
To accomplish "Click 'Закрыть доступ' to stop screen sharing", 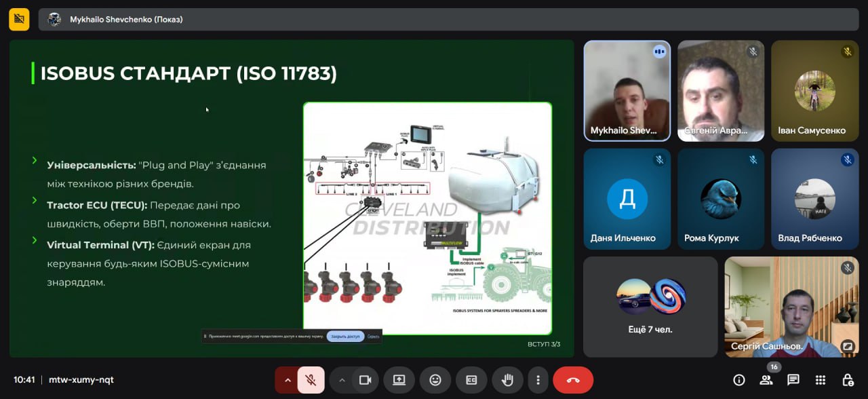I will (345, 336).
